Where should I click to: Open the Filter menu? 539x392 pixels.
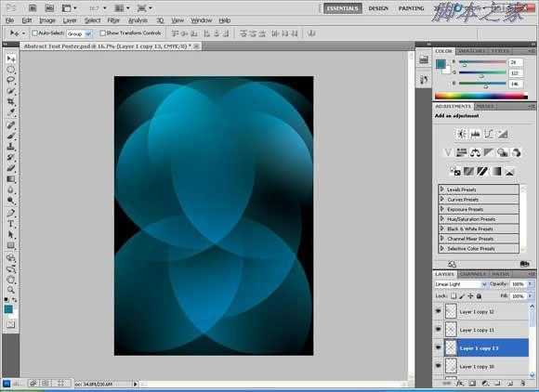coord(113,20)
